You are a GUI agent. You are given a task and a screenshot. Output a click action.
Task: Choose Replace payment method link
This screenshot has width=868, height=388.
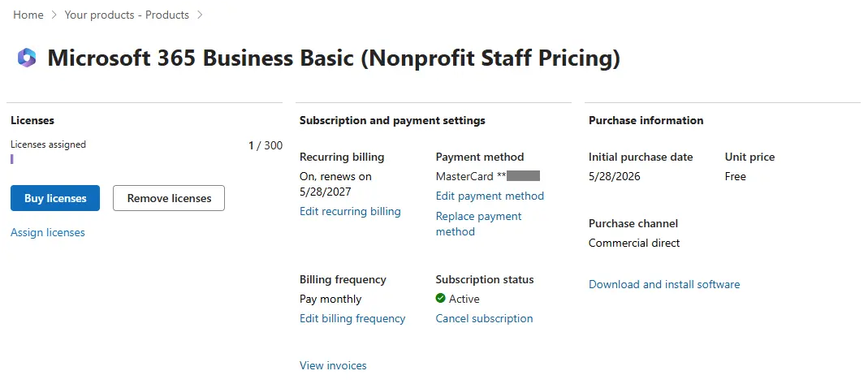coord(479,223)
